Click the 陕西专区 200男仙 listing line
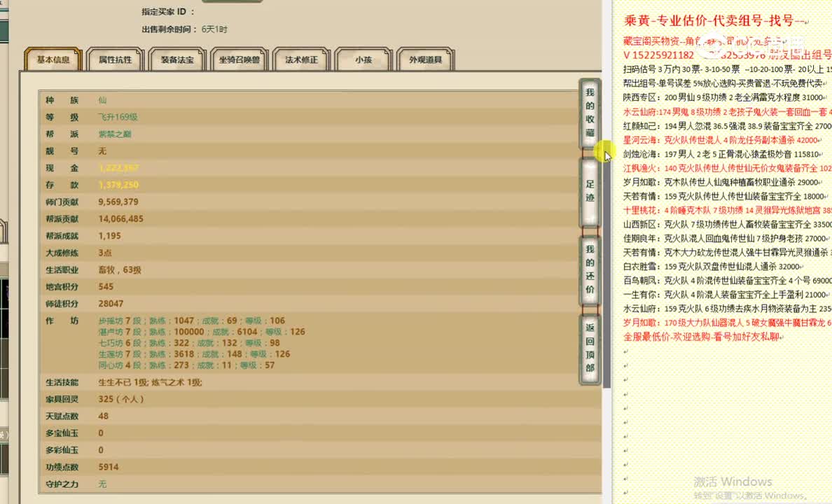 pyautogui.click(x=723, y=97)
